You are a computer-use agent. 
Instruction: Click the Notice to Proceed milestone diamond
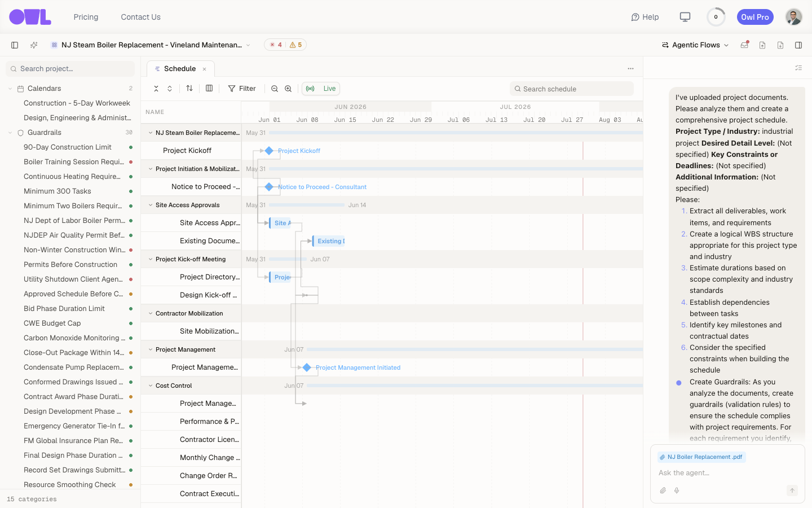(x=269, y=187)
